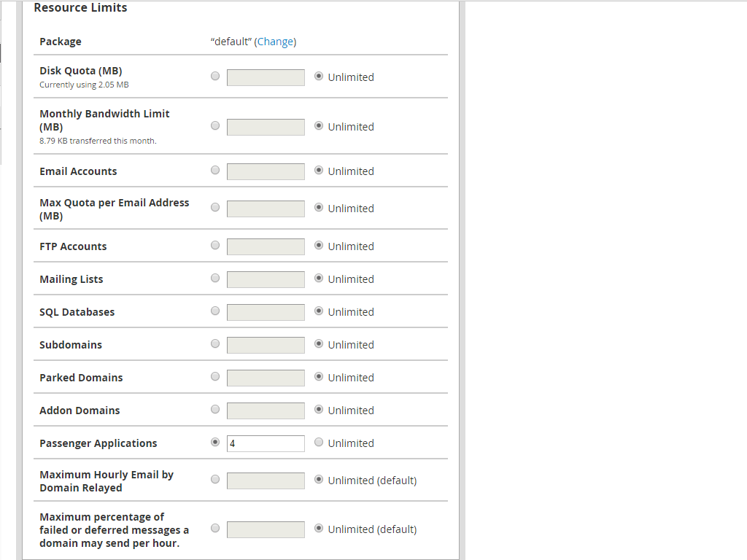Click the failed messages percentage input field

point(266,529)
